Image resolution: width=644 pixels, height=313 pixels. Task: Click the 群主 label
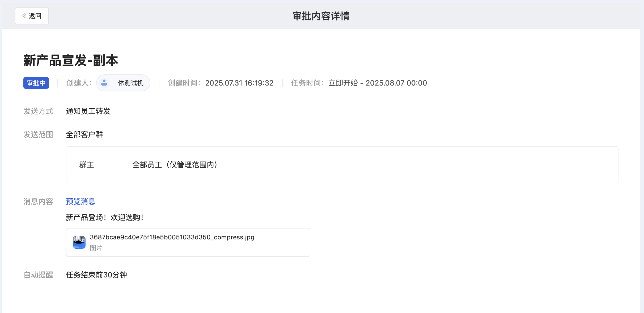(x=87, y=165)
